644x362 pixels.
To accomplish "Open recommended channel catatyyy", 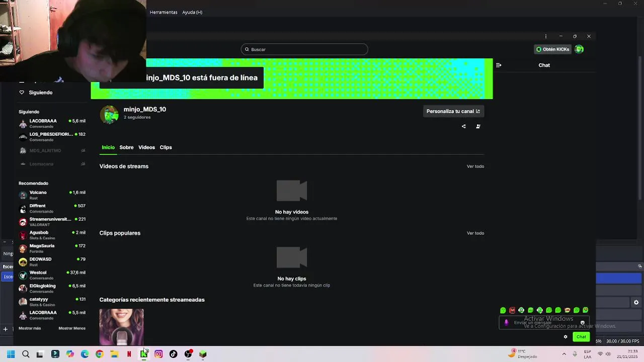I will [x=52, y=302].
